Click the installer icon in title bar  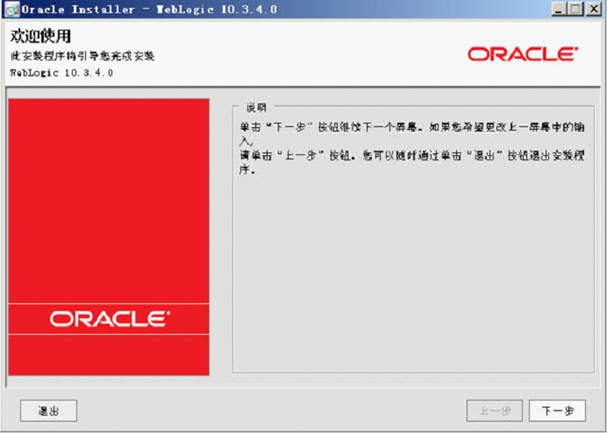click(12, 9)
